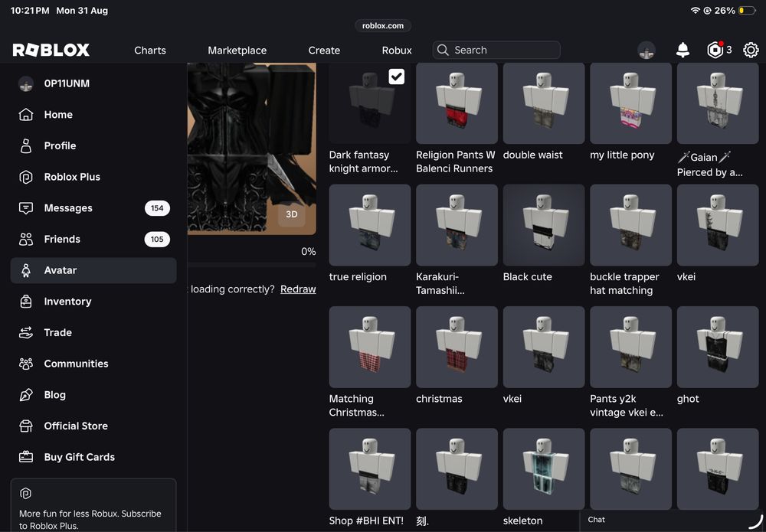Click the Inventory backpack icon
Viewport: 766px width, 532px height.
(26, 302)
